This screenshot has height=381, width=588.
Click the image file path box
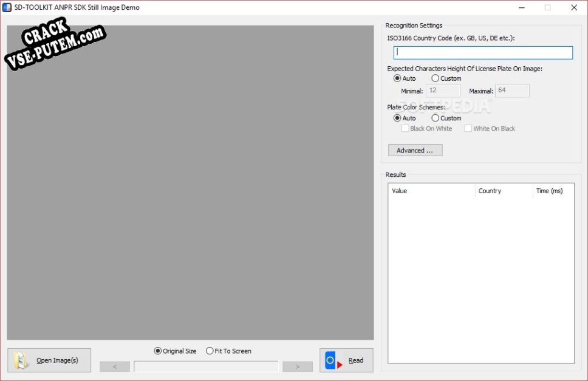(x=206, y=367)
